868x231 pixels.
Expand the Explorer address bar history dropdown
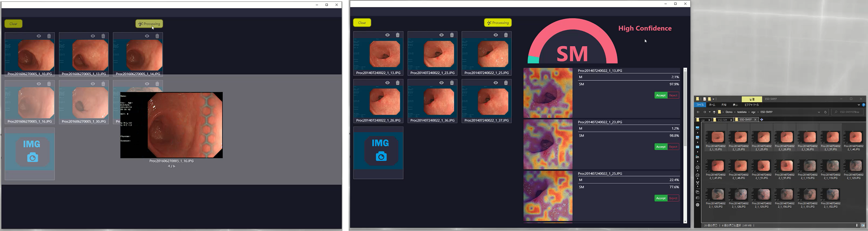(x=819, y=112)
